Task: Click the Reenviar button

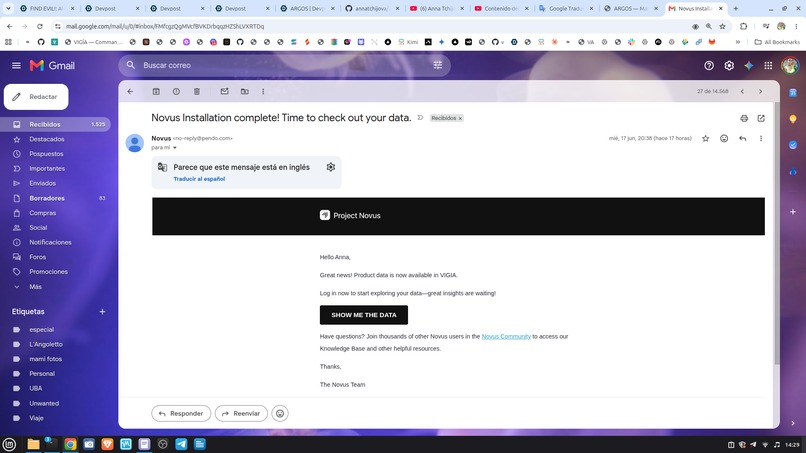Action: [x=241, y=413]
